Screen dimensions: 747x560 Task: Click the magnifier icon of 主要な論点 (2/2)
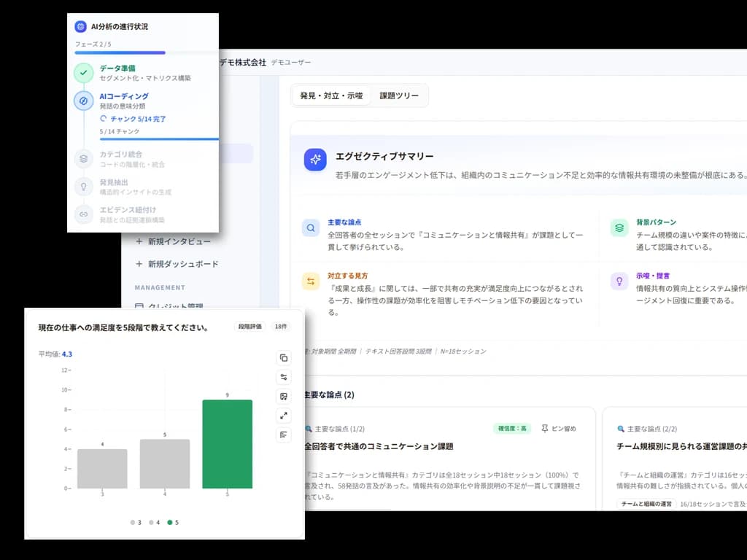[620, 429]
